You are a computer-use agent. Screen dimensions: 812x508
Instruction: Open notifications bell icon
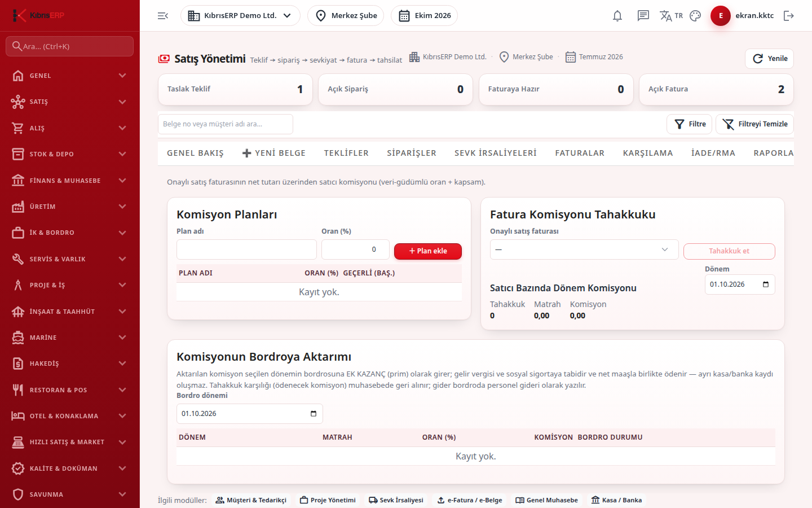pos(617,16)
